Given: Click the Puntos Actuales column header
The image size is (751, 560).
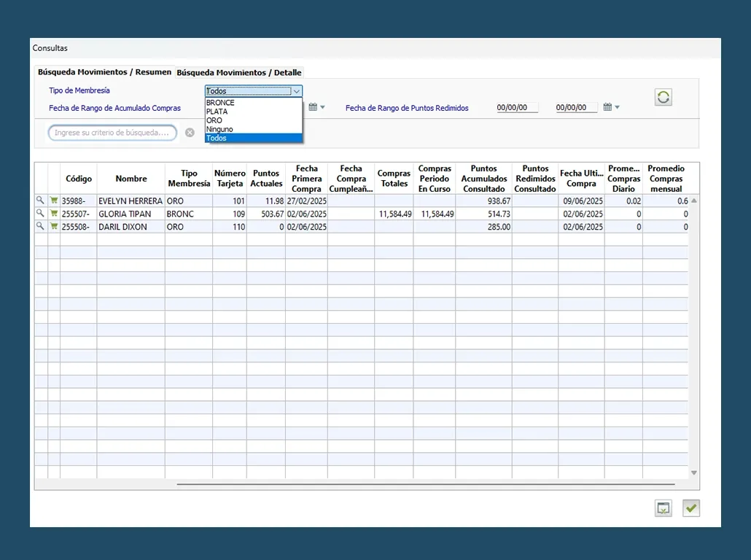Looking at the screenshot, I should tap(266, 179).
